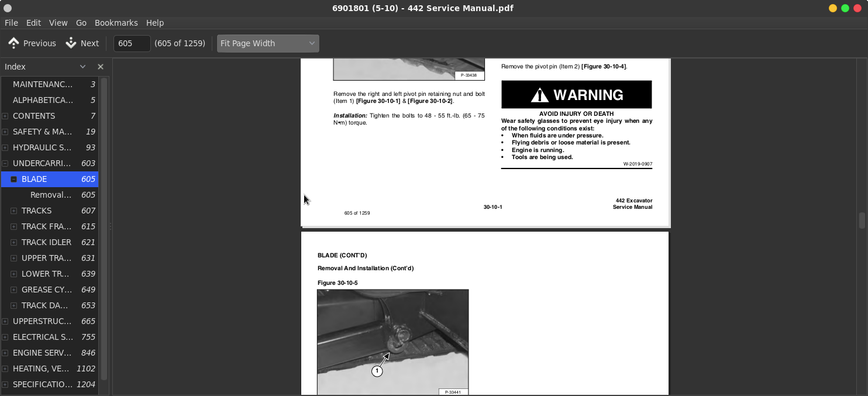868x396 pixels.
Task: Open the Go menu
Action: [x=81, y=23]
